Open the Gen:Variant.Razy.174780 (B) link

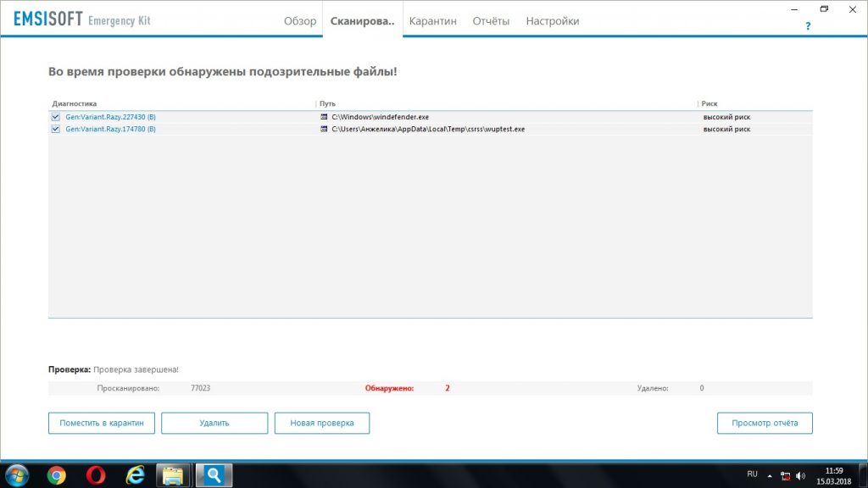(111, 129)
